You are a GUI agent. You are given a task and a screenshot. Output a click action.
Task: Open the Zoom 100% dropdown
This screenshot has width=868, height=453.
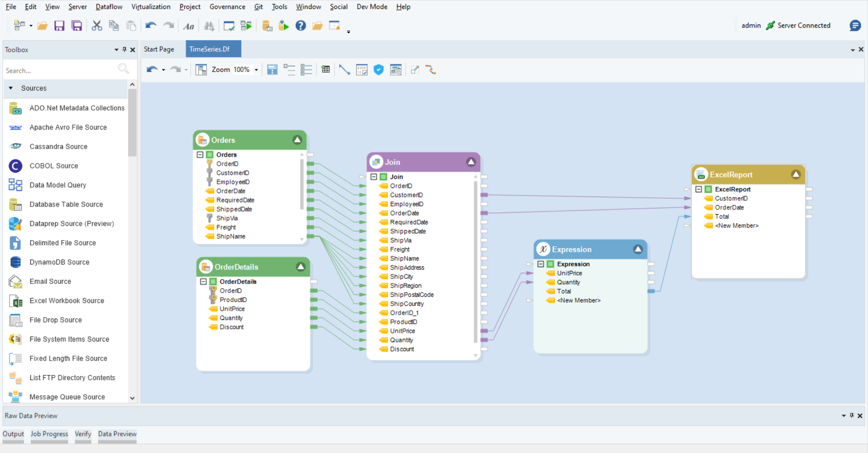[256, 70]
